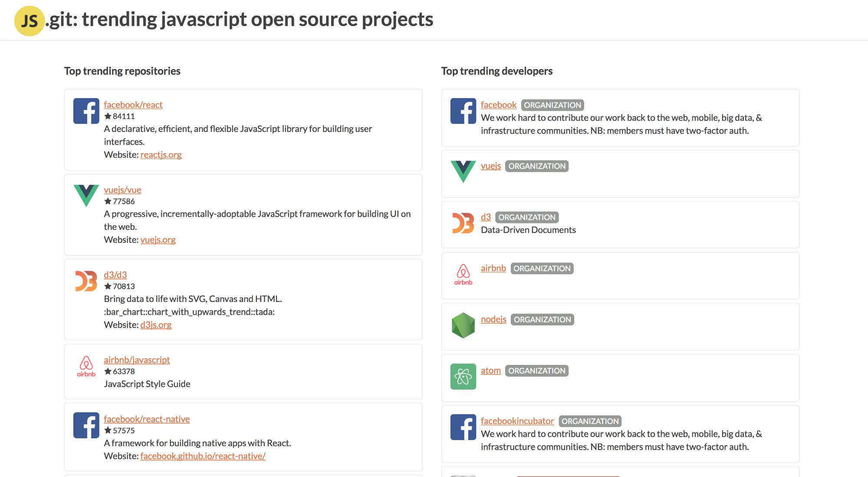Click the star count 77586

click(x=124, y=202)
